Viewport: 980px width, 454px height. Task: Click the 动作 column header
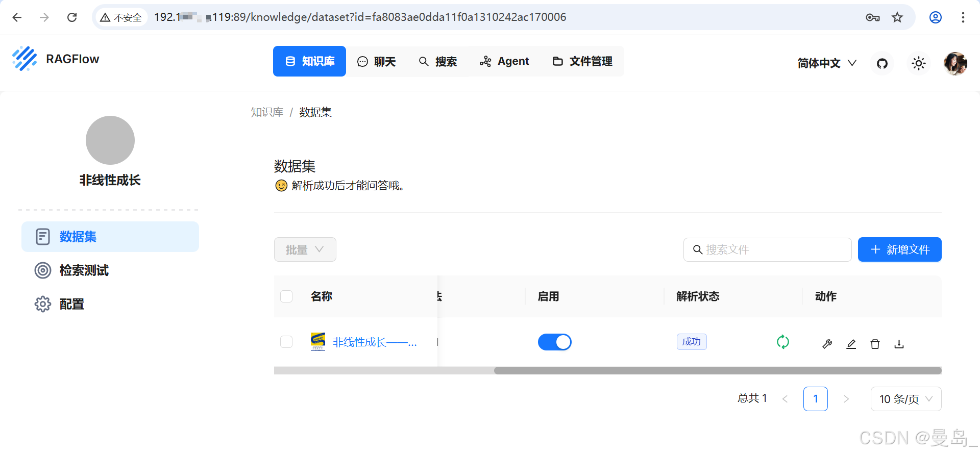click(x=826, y=296)
